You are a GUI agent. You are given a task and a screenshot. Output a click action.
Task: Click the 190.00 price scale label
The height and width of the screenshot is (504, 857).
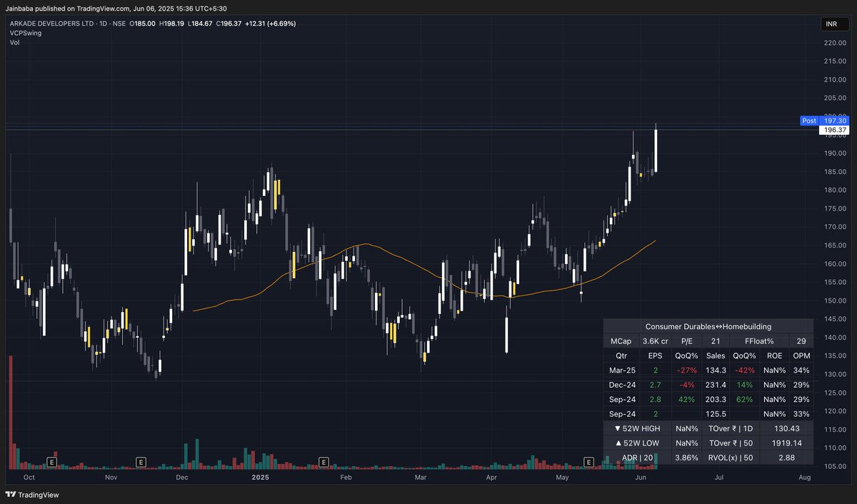[835, 153]
